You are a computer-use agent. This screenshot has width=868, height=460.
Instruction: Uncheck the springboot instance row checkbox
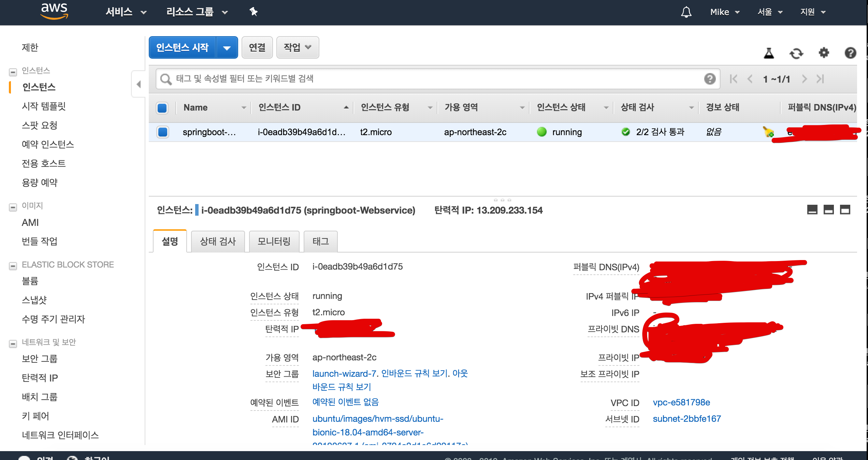click(x=163, y=132)
